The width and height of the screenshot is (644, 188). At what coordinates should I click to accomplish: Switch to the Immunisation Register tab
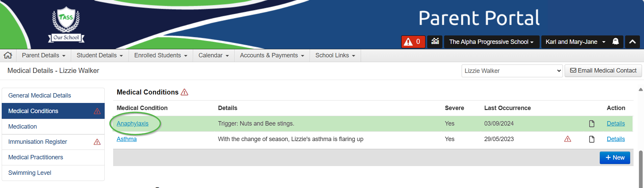[38, 142]
